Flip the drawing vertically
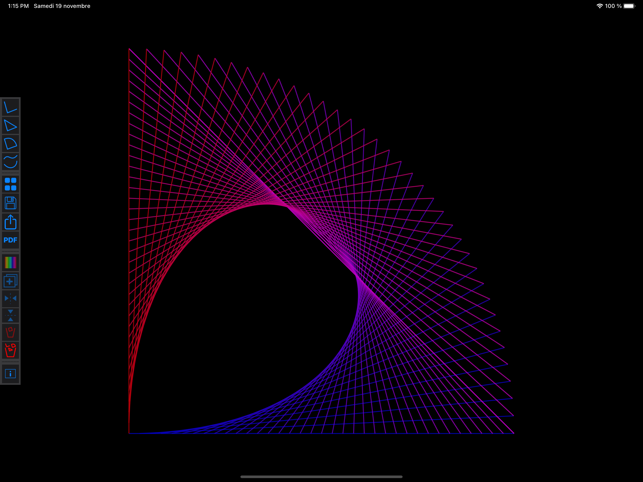Viewport: 643px width, 482px height. pos(10,315)
